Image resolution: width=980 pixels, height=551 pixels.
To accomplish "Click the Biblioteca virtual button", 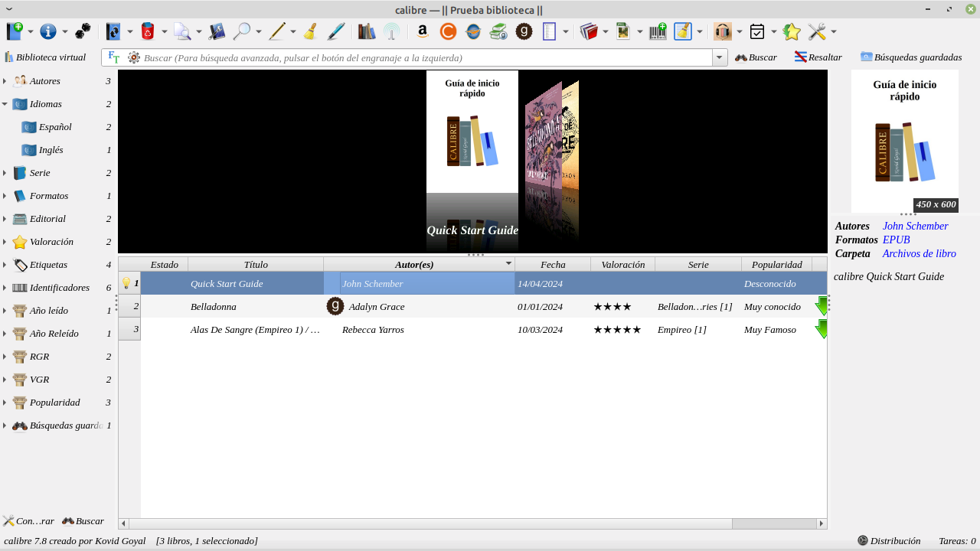I will tap(45, 57).
